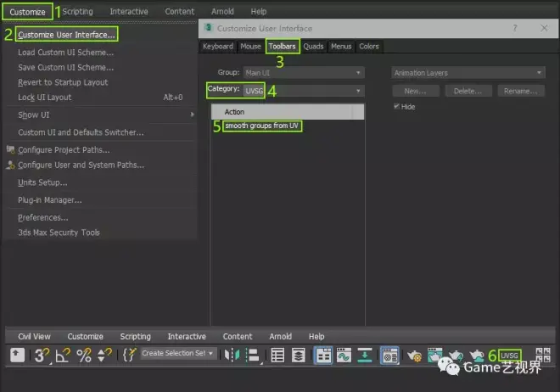Toggle the Angle Snap tool
Viewport: 560px width, 392px height.
click(63, 356)
